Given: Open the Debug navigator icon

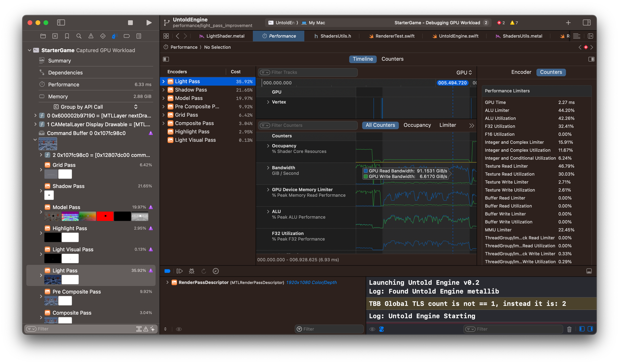Looking at the screenshot, I should tap(115, 36).
